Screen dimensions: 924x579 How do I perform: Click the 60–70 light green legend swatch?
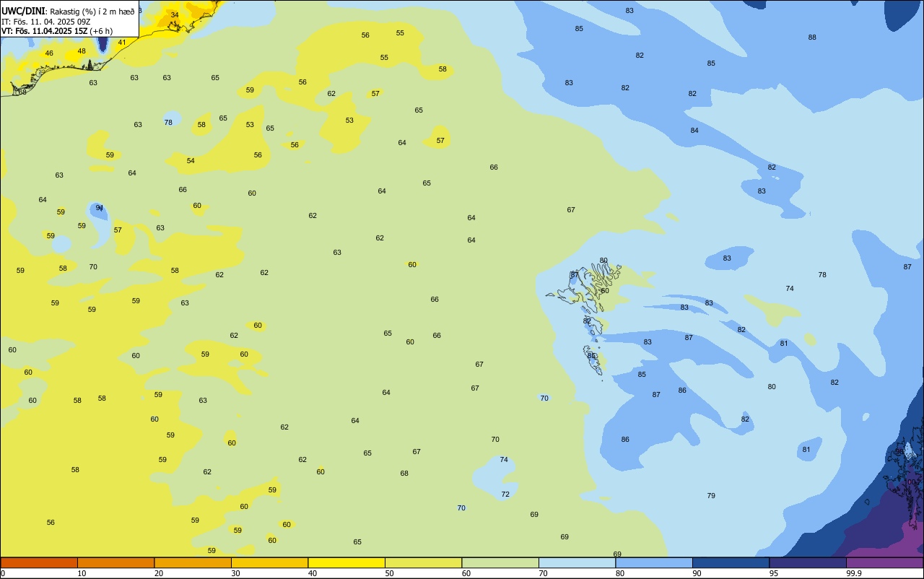[500, 562]
